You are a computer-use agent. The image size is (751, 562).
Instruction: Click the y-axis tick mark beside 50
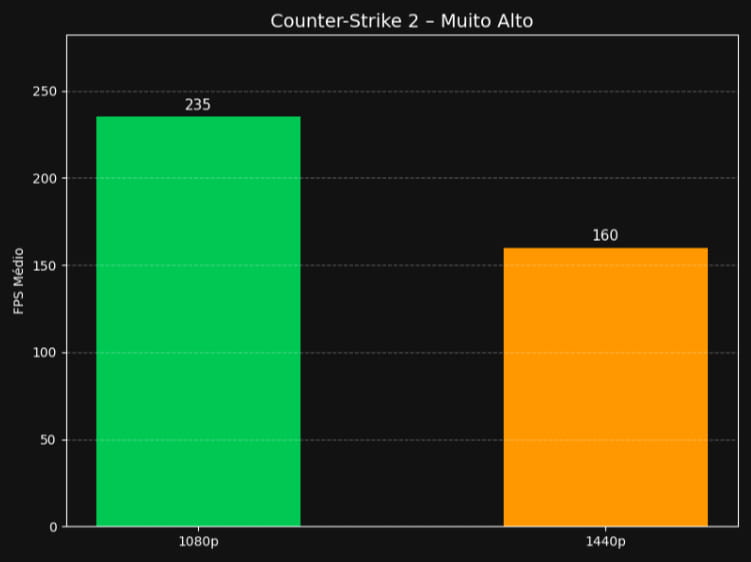coord(64,440)
